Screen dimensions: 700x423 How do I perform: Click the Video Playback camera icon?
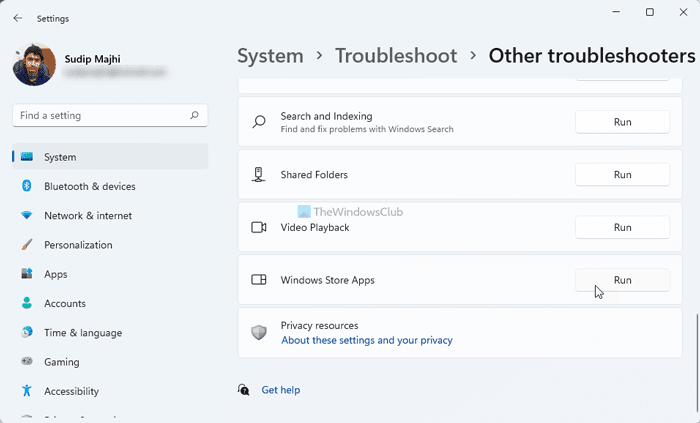click(x=258, y=227)
